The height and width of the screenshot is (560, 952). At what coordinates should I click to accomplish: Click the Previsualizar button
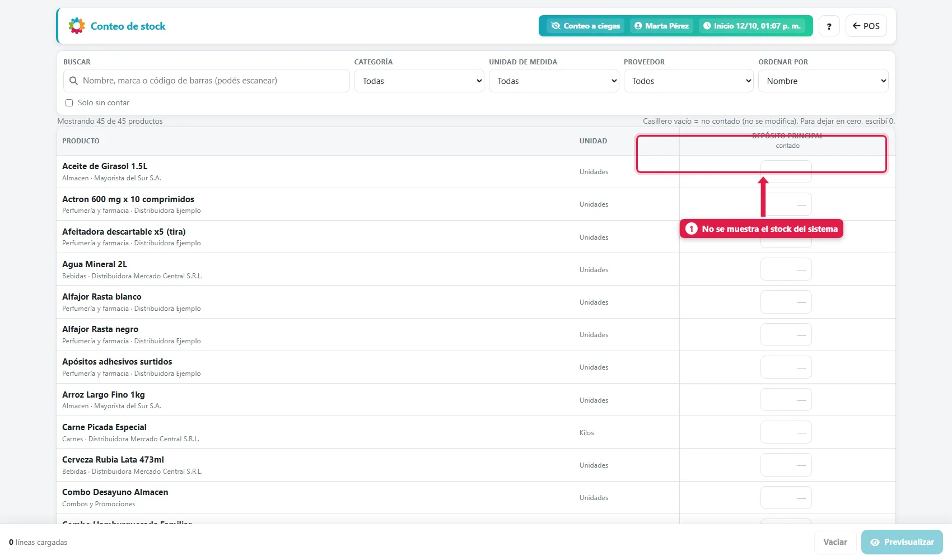902,542
